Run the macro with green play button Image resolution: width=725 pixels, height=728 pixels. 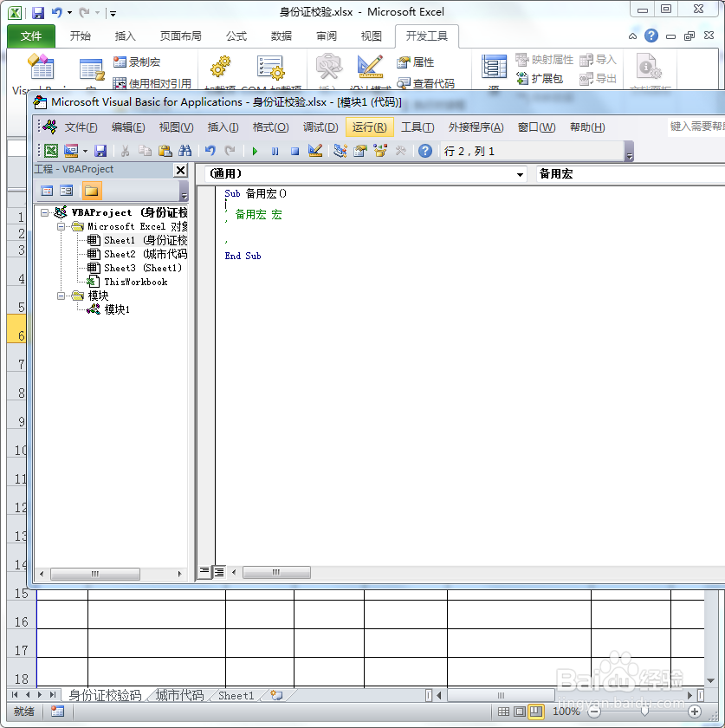(255, 151)
